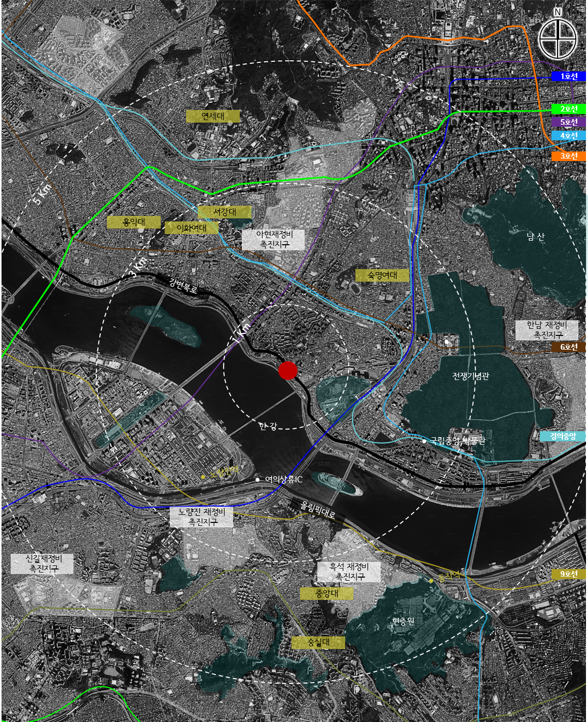
Task: Click the 강변북로 road label
Action: 183,286
